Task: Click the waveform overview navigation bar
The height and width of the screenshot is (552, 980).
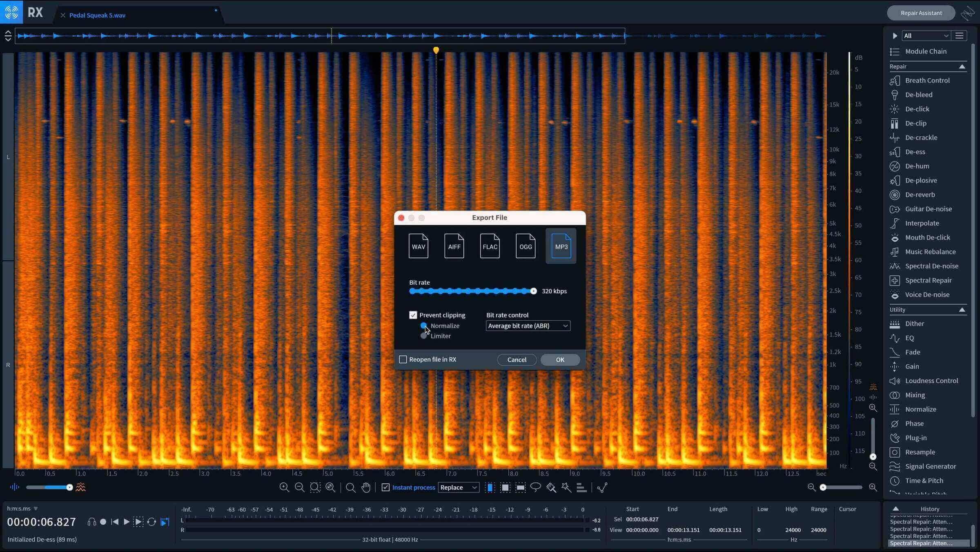Action: pyautogui.click(x=320, y=36)
